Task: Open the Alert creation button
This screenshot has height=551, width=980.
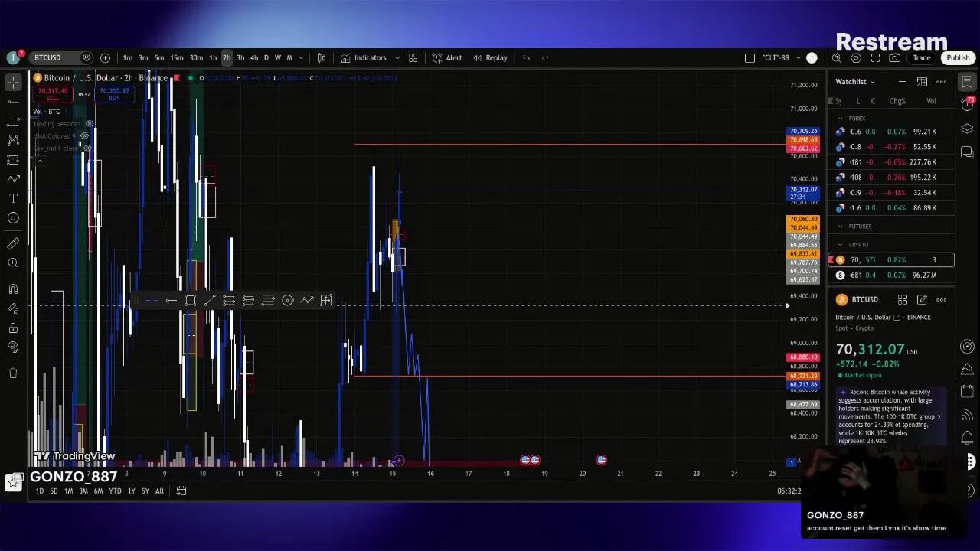Action: tap(447, 58)
